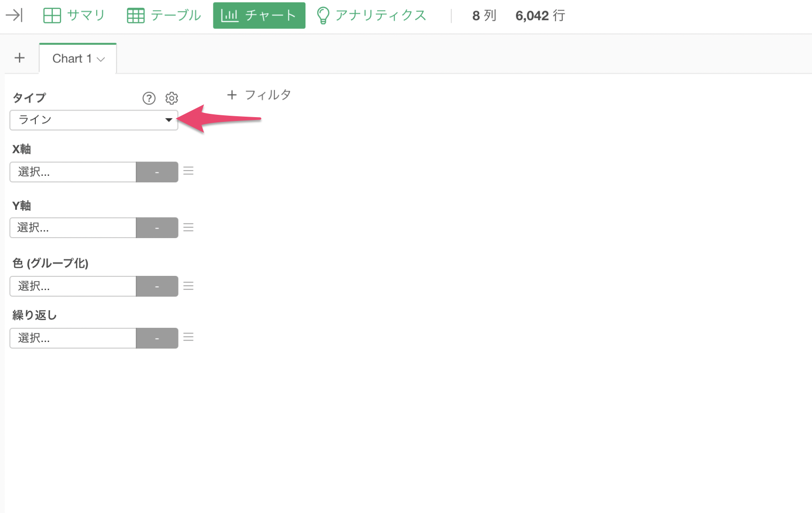The image size is (812, 513).
Task: Add a filter with ＋ フィルタ
Action: (259, 95)
